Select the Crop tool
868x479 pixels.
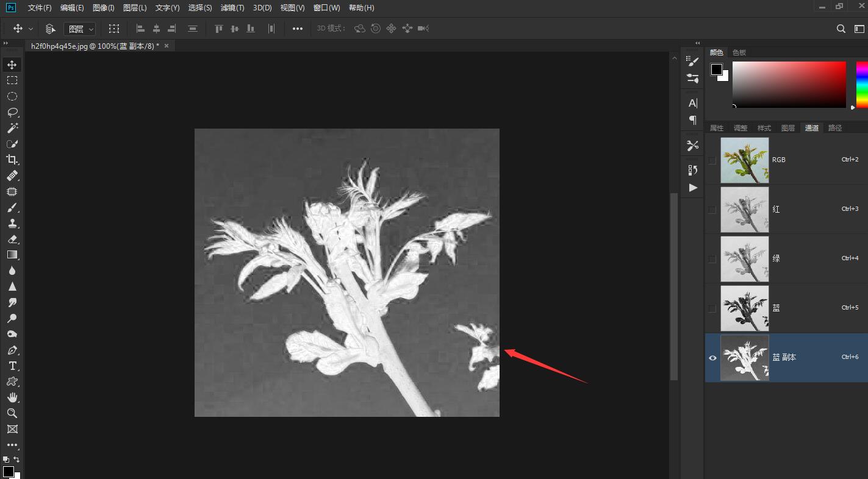(x=12, y=160)
